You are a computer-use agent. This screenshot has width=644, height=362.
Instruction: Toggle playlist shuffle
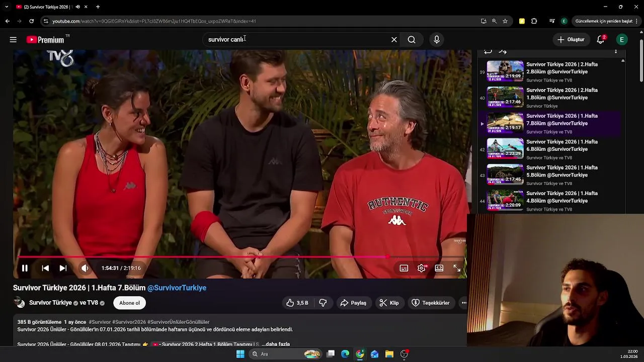click(x=503, y=51)
